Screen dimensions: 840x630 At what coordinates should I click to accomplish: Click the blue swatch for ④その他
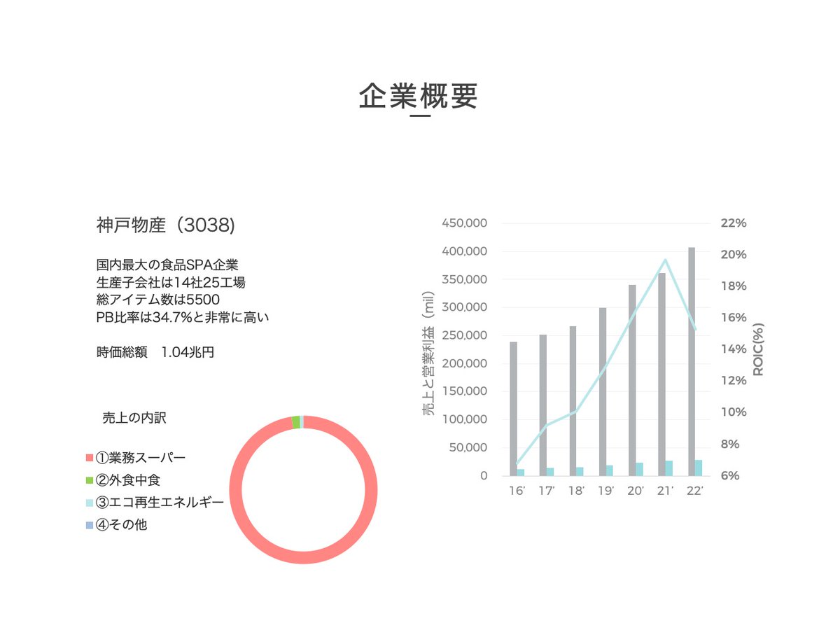(89, 524)
